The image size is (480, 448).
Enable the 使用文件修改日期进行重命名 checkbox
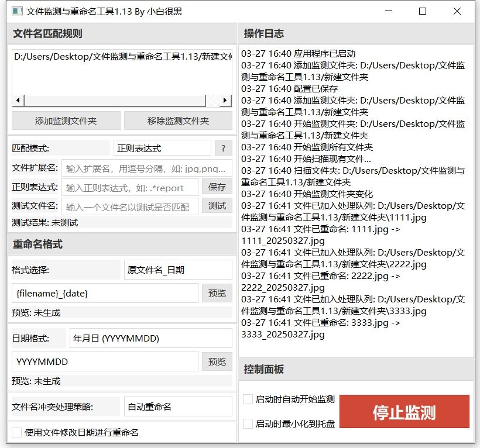(16, 432)
